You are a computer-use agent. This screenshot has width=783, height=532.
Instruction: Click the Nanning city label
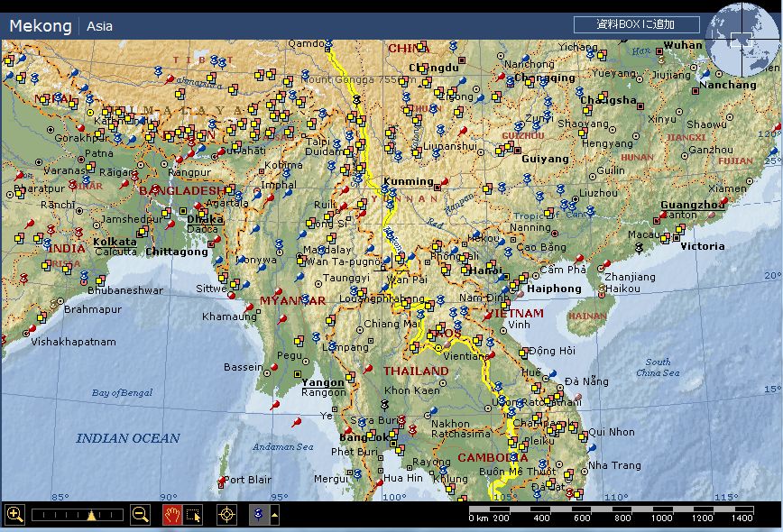coord(530,227)
